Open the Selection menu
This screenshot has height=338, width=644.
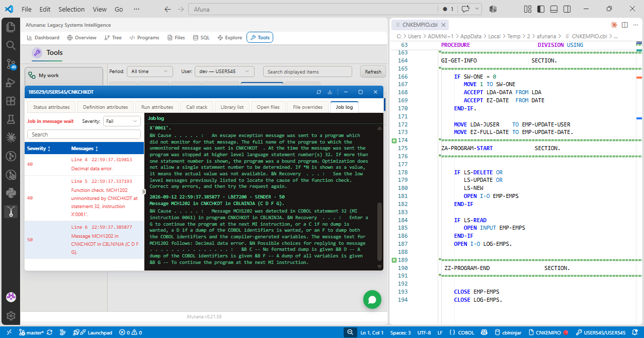pyautogui.click(x=71, y=9)
